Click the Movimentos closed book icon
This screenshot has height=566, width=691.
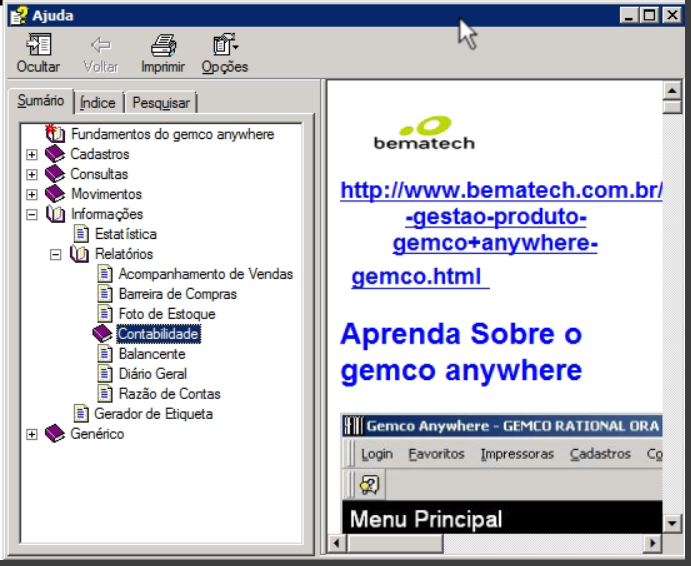[55, 194]
